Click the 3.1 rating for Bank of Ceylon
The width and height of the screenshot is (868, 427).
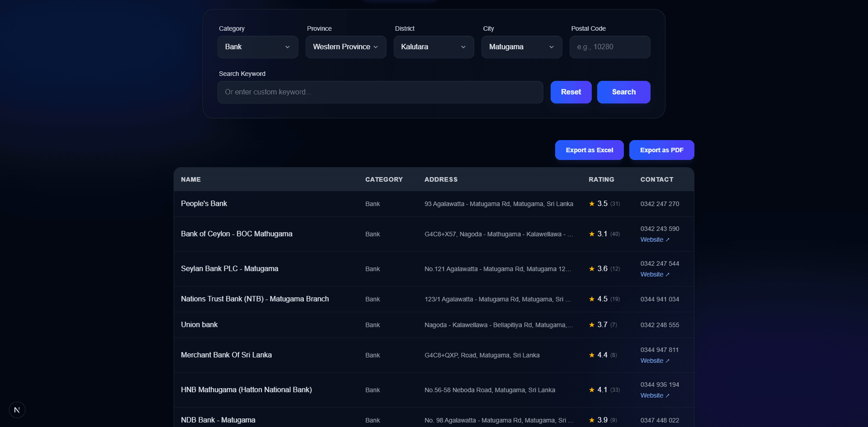coord(602,234)
